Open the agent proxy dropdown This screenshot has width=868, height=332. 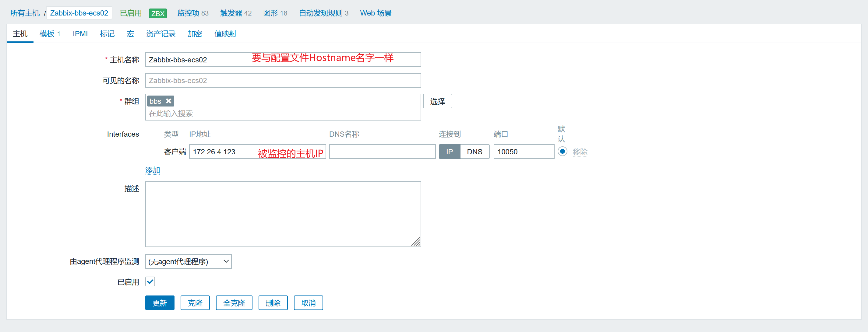[188, 262]
